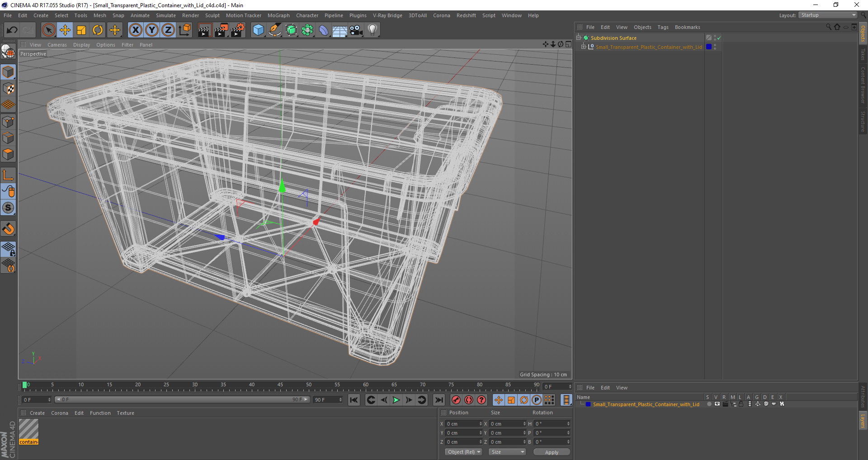Select Polygons mode in left toolbar

tap(8, 154)
